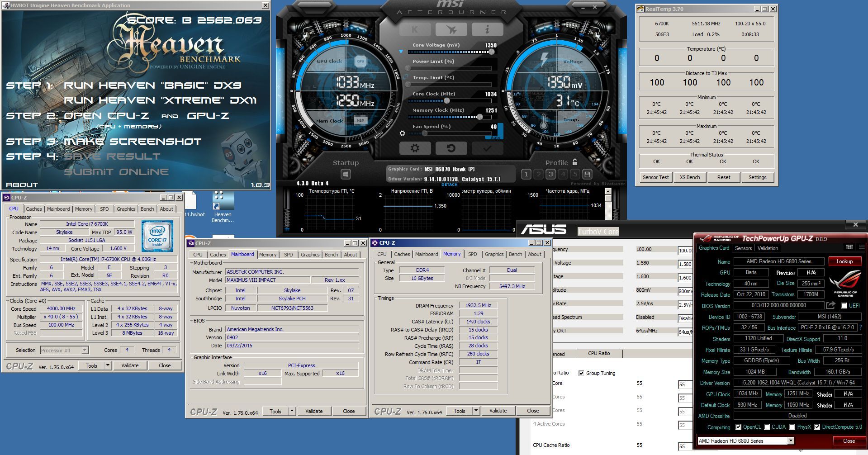Screen dimensions: 868x455
Task: Click SUBMIT ONLINE in HWBOT Heaven
Action: [116, 172]
